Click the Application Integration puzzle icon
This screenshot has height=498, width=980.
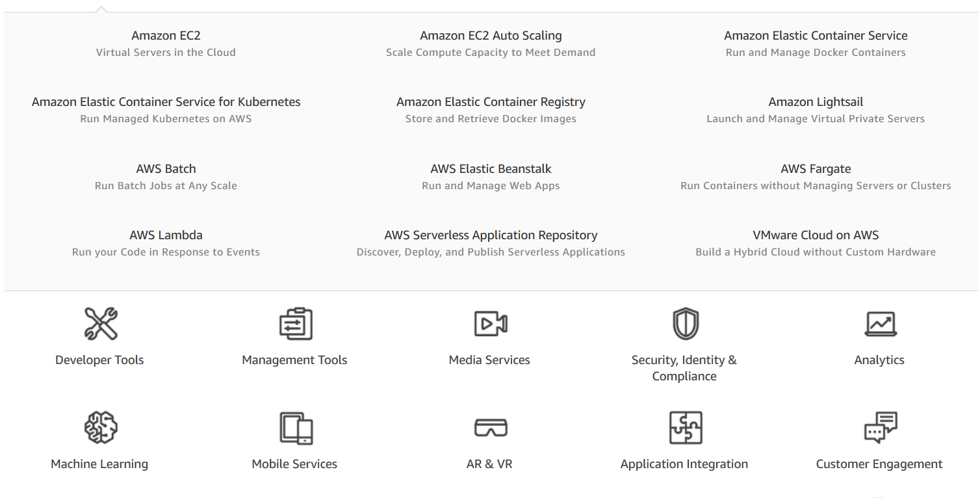pyautogui.click(x=684, y=427)
